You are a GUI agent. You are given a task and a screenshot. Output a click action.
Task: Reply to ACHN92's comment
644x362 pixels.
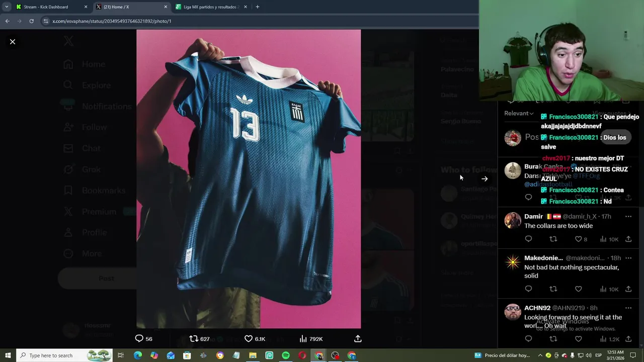(528, 339)
